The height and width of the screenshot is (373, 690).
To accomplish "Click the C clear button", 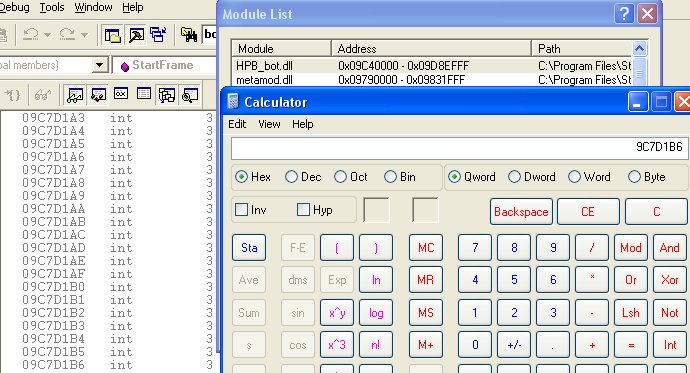I will click(656, 212).
